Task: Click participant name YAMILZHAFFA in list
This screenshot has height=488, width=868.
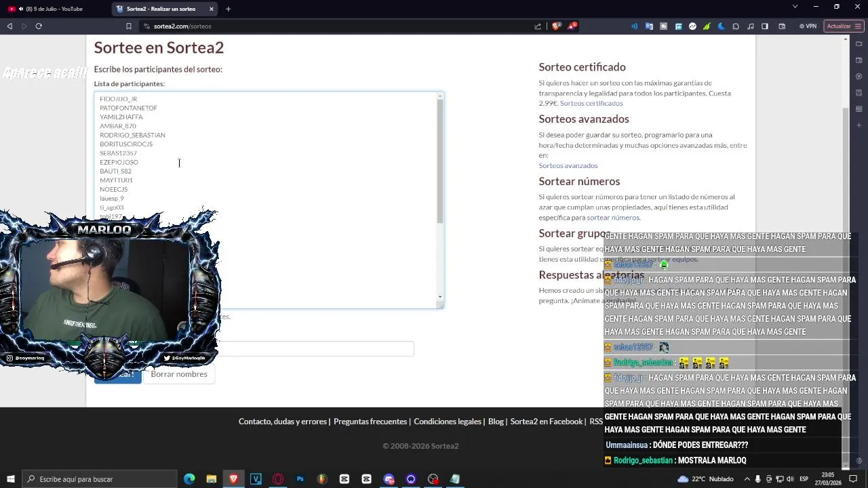Action: pos(121,117)
